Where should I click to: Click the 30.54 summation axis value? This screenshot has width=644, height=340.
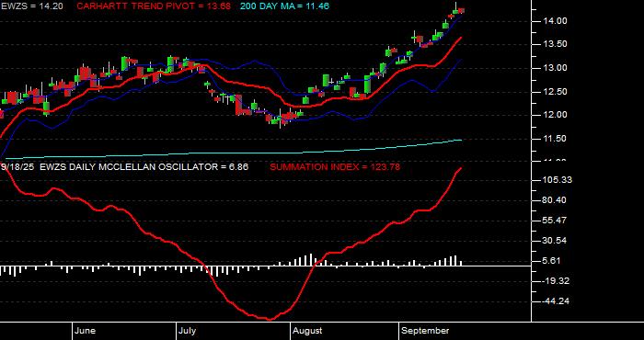(x=556, y=241)
